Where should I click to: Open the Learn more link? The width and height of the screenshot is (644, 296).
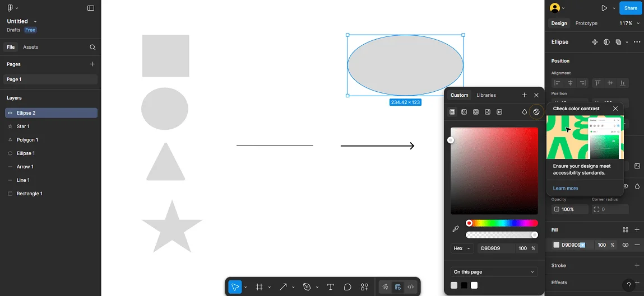coord(565,188)
